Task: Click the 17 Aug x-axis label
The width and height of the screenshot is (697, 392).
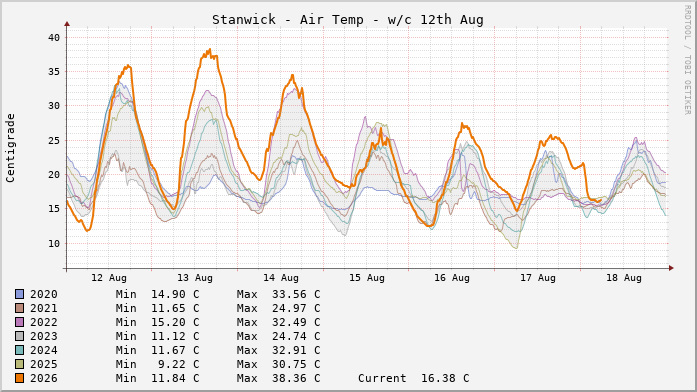Action: pos(538,278)
